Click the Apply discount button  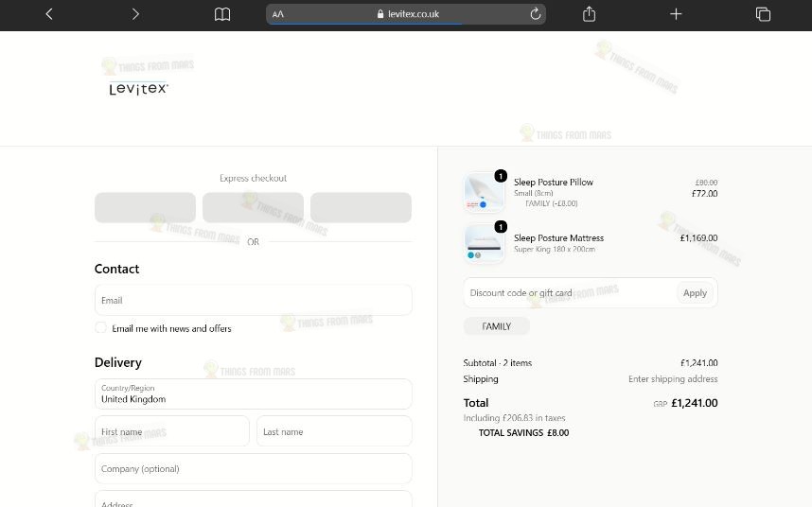[x=695, y=293]
